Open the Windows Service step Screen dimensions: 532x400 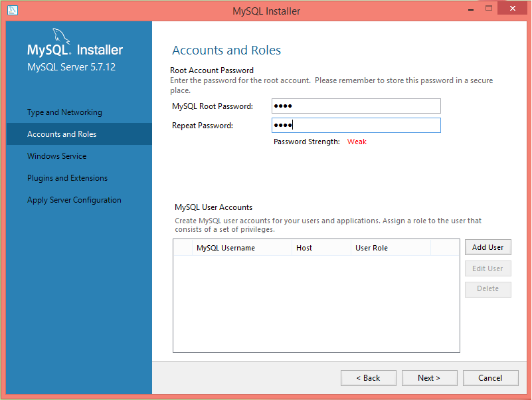click(x=56, y=156)
